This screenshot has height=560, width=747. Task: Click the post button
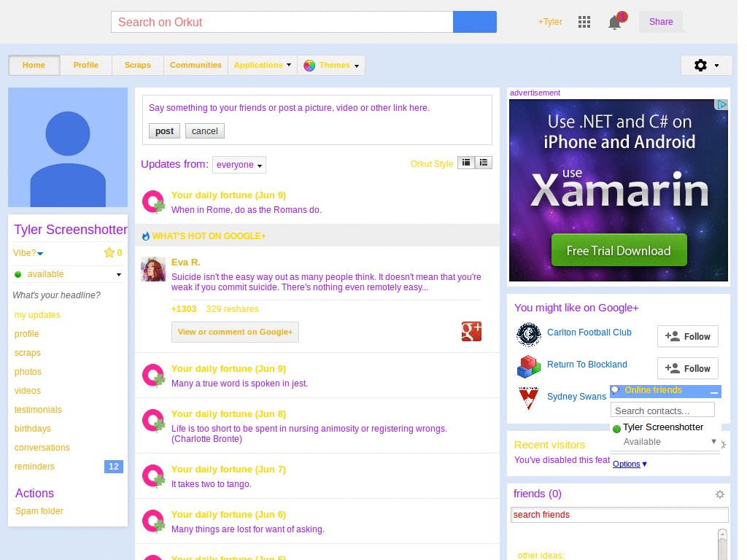pos(164,131)
